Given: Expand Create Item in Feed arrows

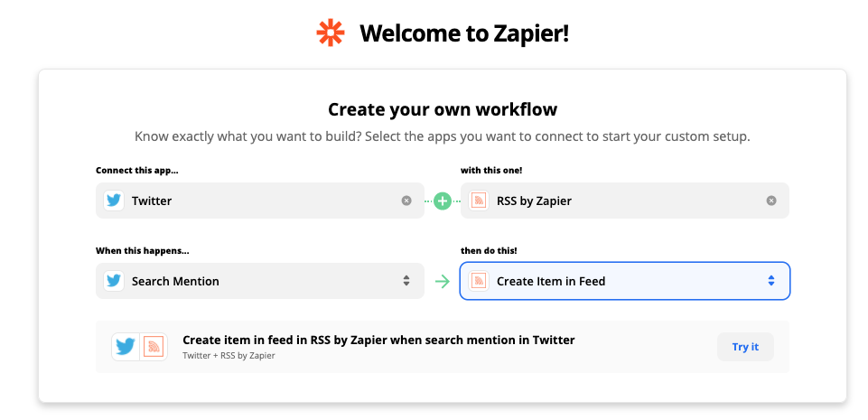Looking at the screenshot, I should [771, 281].
